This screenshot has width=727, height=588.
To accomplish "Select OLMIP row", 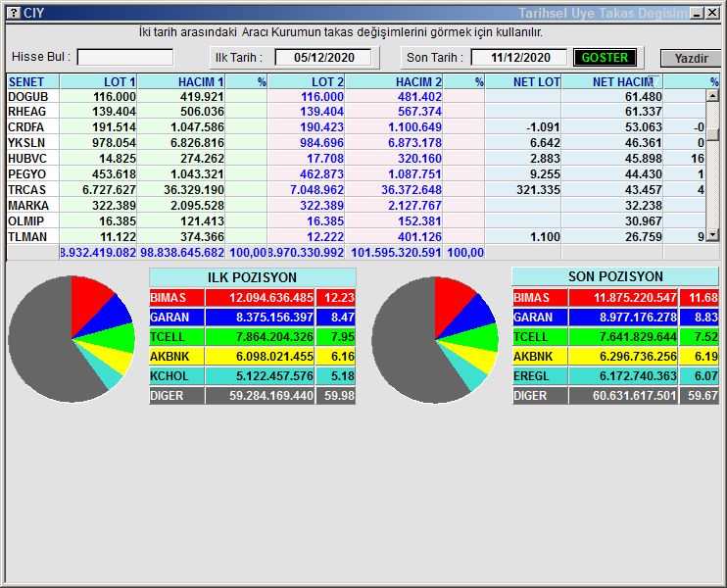I will pos(356,221).
